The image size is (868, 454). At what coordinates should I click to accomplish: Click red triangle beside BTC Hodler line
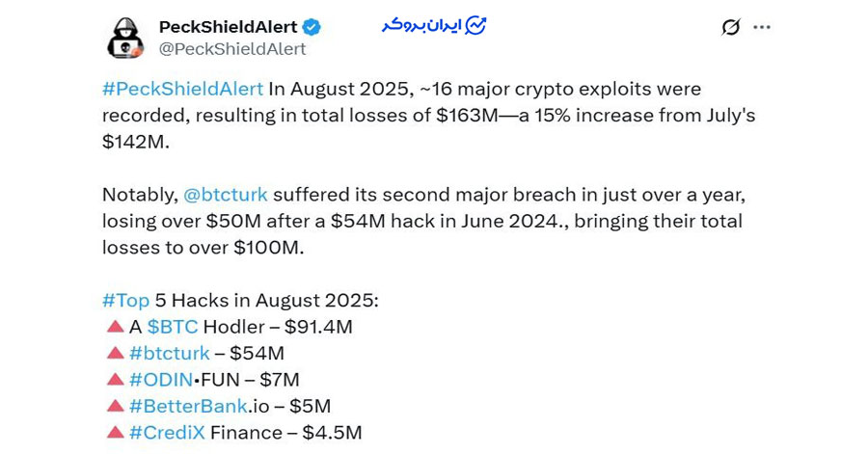[x=115, y=327]
